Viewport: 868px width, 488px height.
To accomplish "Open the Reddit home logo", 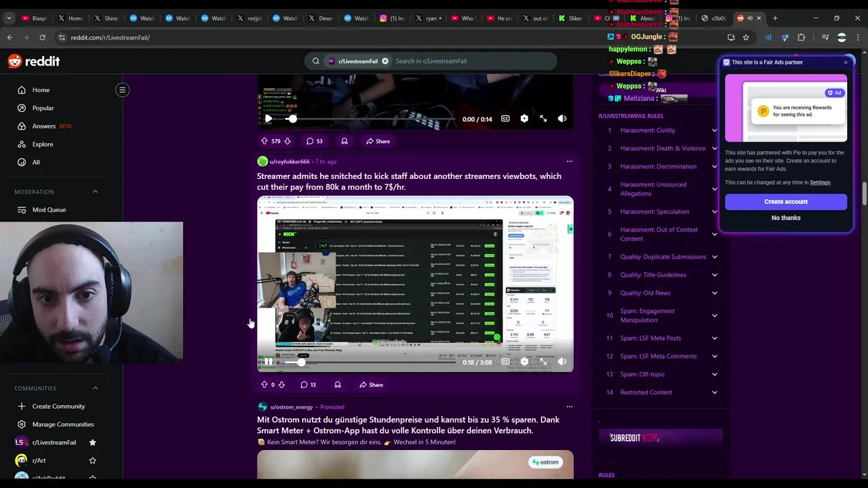I will (x=34, y=61).
